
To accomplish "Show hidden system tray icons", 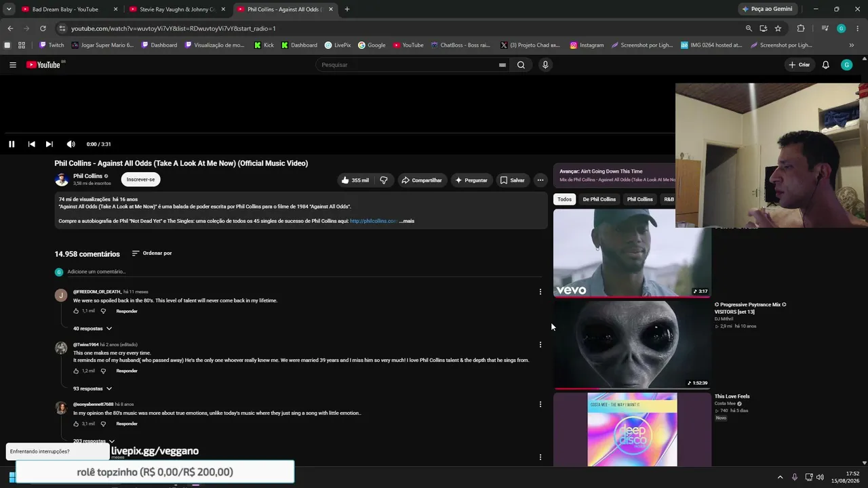I will tap(780, 477).
